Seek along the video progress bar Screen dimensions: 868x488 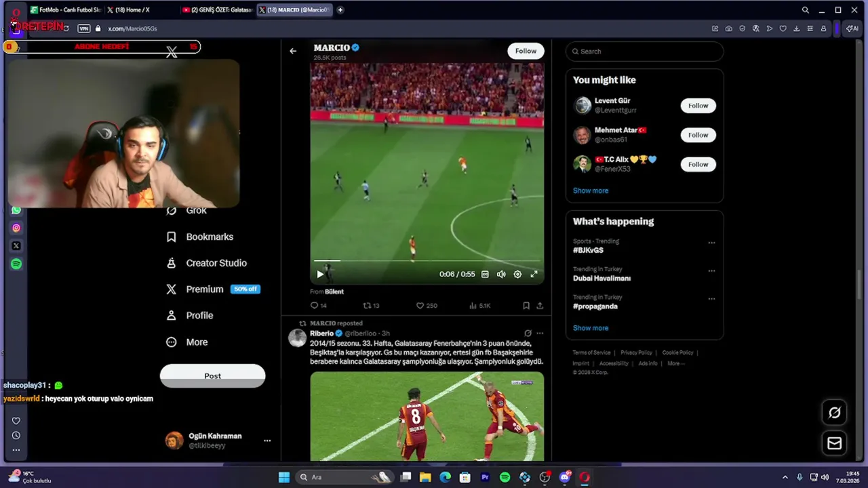click(x=427, y=260)
